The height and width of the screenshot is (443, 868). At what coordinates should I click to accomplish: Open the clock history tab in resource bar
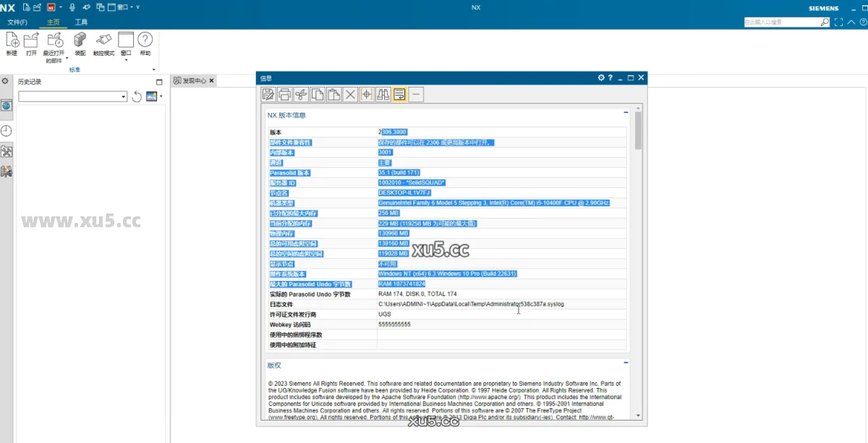pyautogui.click(x=7, y=131)
